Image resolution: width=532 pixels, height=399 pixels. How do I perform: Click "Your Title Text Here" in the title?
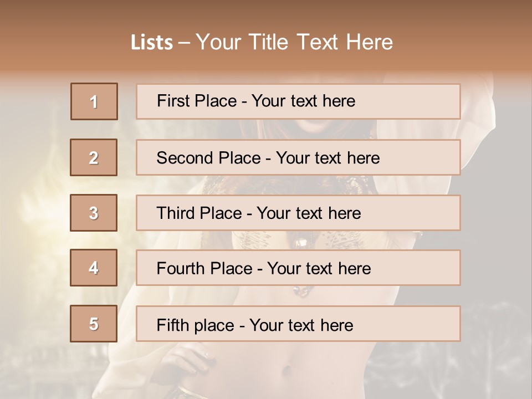pyautogui.click(x=294, y=43)
